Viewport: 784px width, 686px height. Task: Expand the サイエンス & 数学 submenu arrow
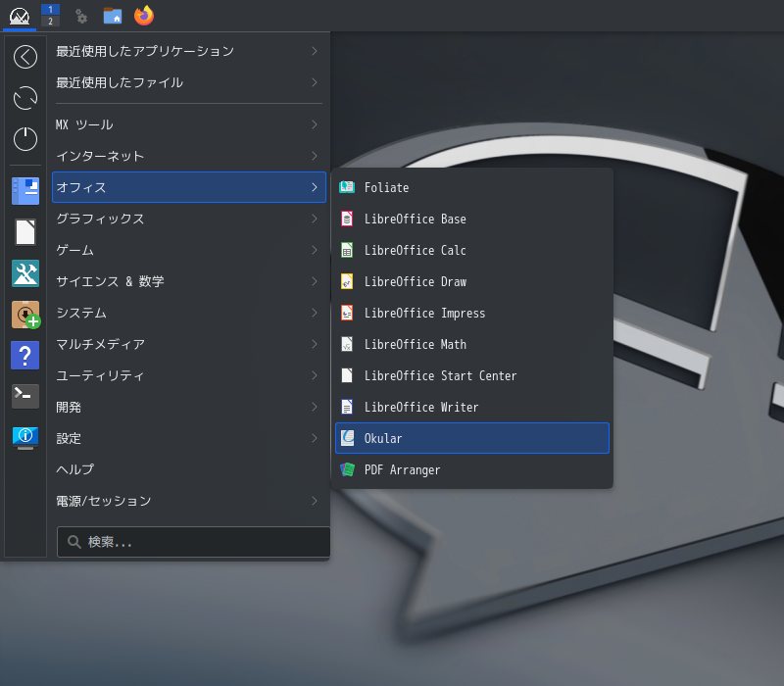(x=314, y=281)
